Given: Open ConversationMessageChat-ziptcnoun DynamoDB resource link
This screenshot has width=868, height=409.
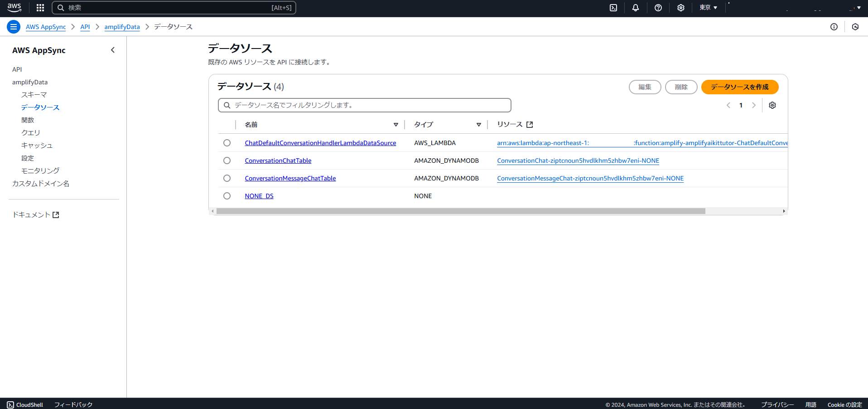Looking at the screenshot, I should point(590,178).
